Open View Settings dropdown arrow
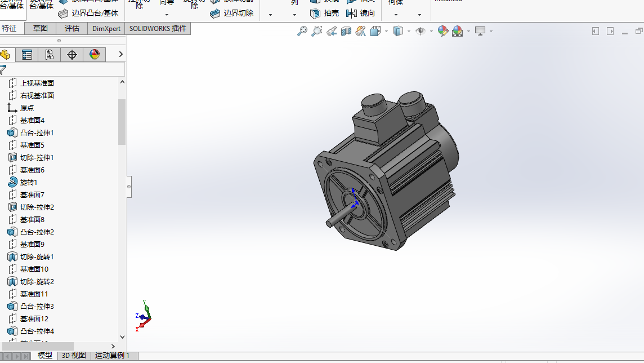 [x=491, y=31]
